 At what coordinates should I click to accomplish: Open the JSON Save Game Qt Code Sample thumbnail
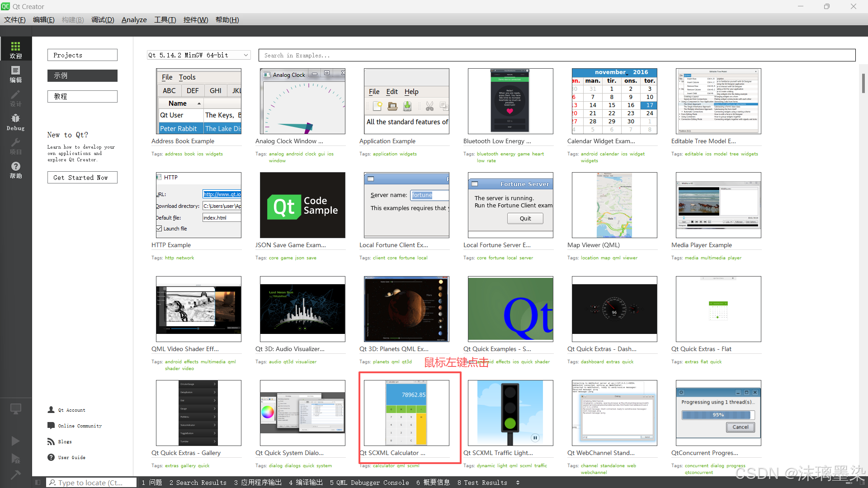pyautogui.click(x=302, y=205)
